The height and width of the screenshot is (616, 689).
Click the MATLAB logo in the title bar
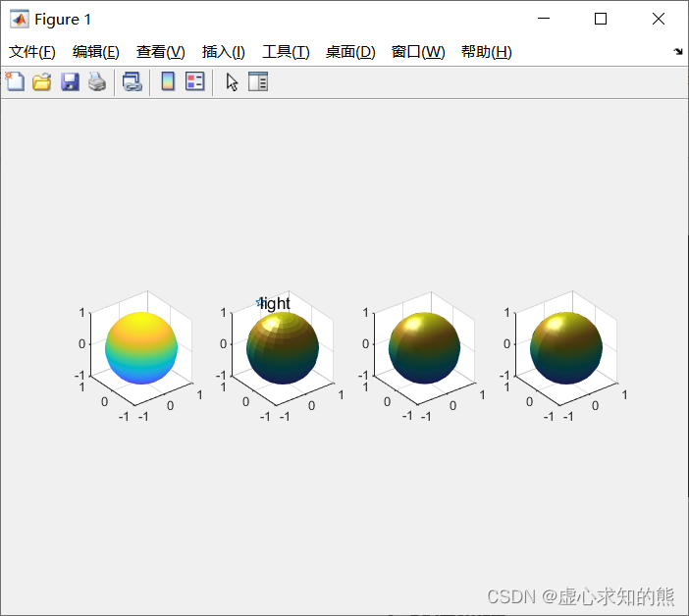pyautogui.click(x=20, y=19)
